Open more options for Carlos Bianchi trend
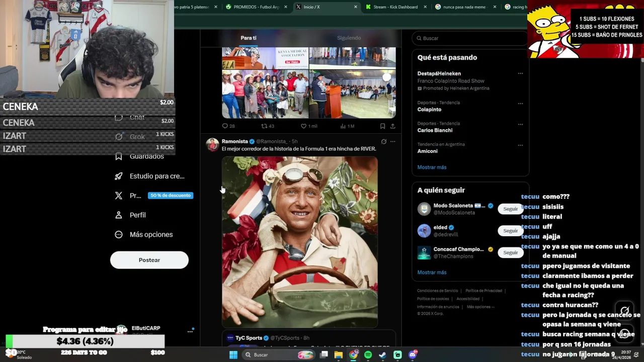644x362 pixels. click(x=520, y=124)
